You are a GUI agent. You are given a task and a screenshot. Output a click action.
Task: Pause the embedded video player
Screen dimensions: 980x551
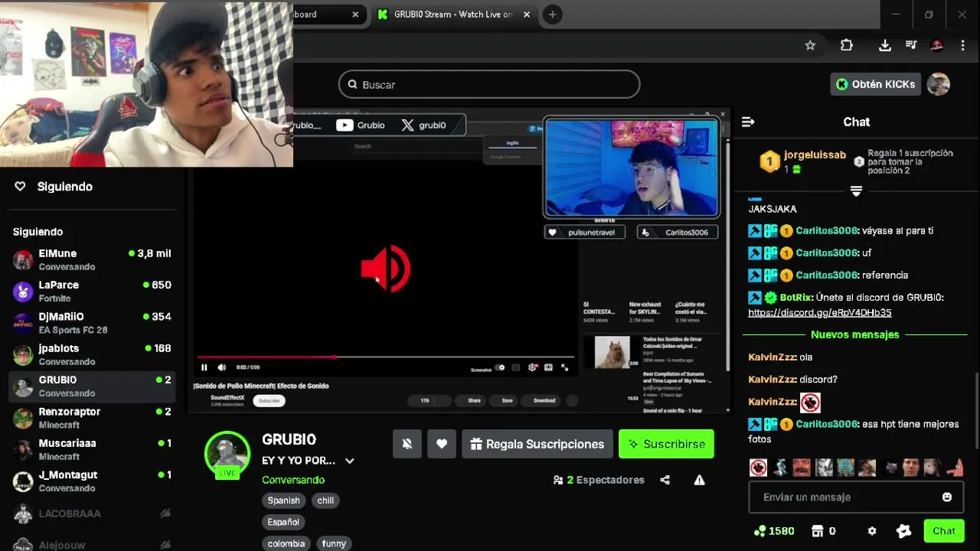[204, 367]
